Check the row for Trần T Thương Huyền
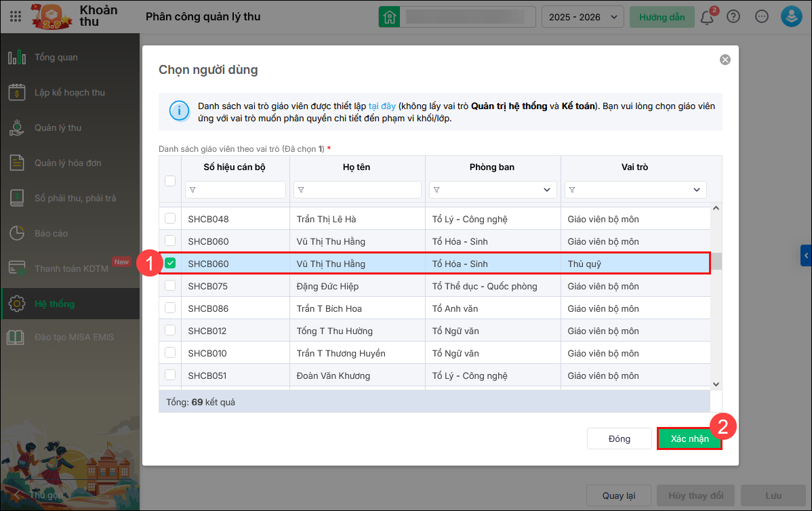The width and height of the screenshot is (812, 511). point(170,352)
